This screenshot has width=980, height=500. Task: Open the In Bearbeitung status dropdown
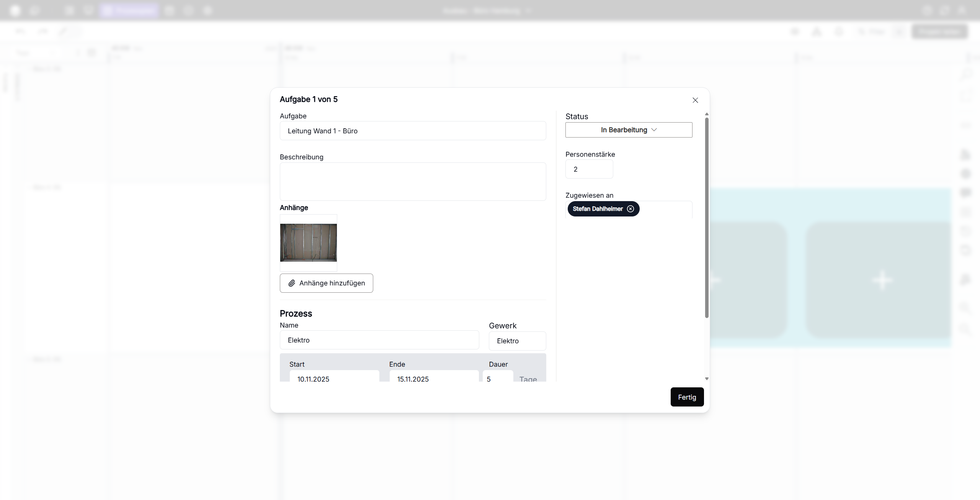pos(629,130)
